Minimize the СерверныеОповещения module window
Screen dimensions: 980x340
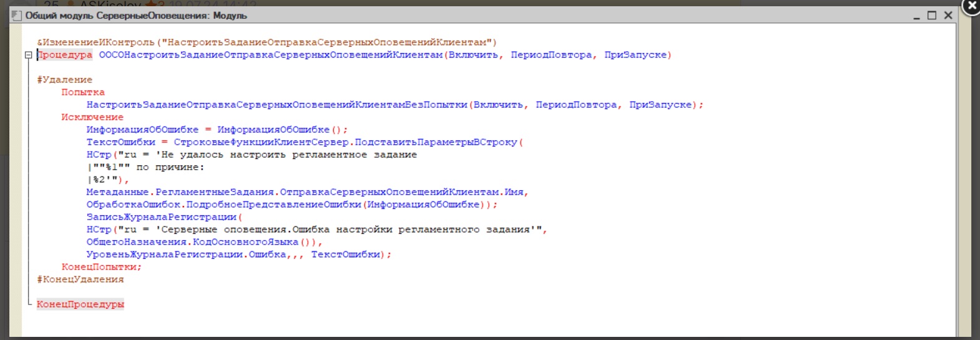[x=916, y=16]
